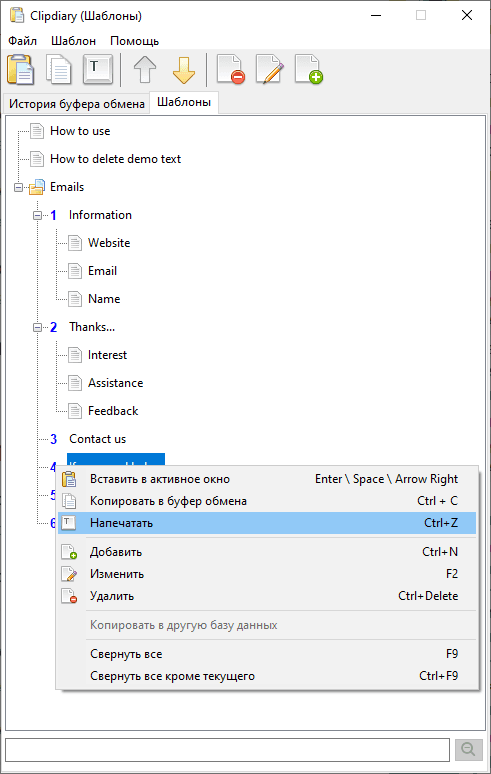Open the Помощь menu

[x=134, y=40]
